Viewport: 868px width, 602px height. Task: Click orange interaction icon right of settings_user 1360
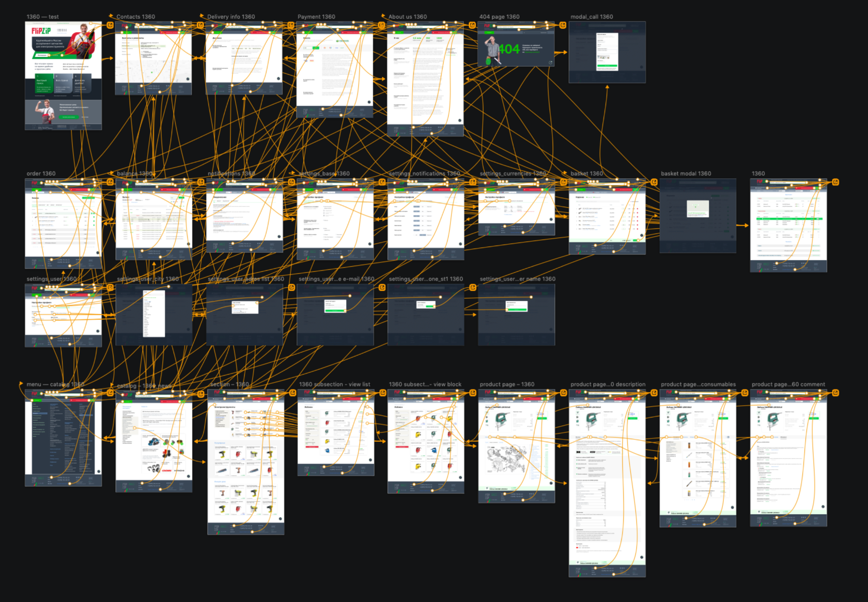click(x=110, y=287)
